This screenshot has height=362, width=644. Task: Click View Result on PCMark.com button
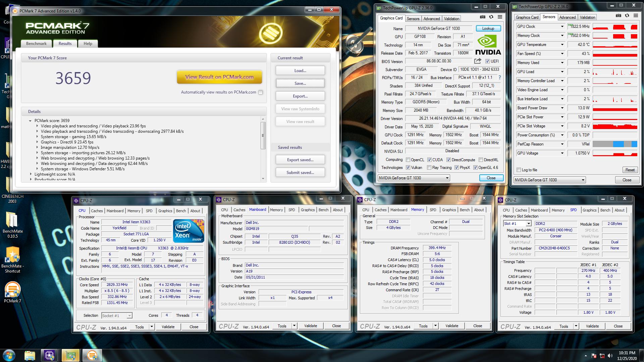219,77
